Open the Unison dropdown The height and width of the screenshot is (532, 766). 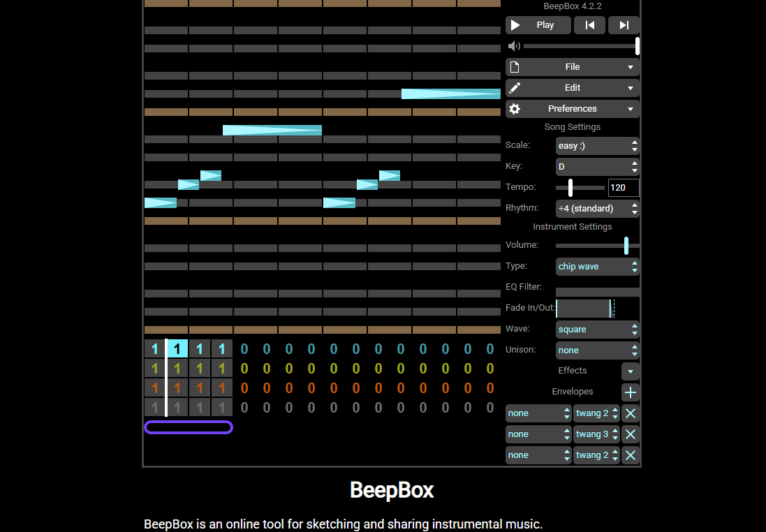597,350
